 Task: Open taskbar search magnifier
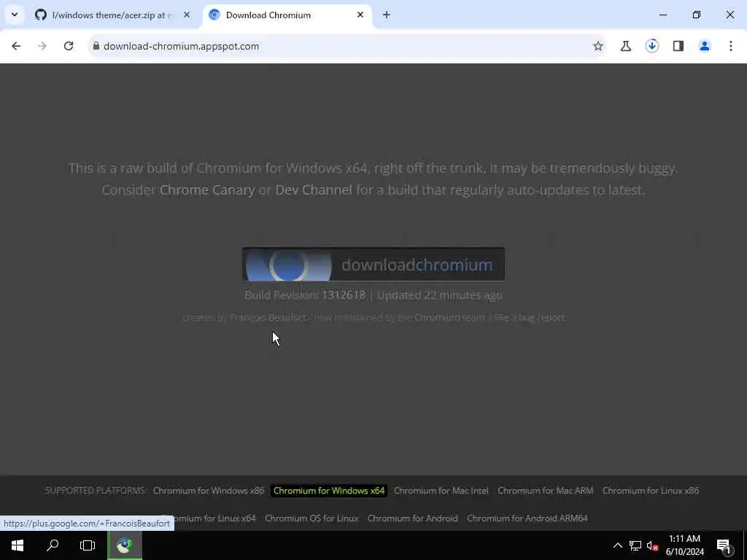(x=53, y=545)
